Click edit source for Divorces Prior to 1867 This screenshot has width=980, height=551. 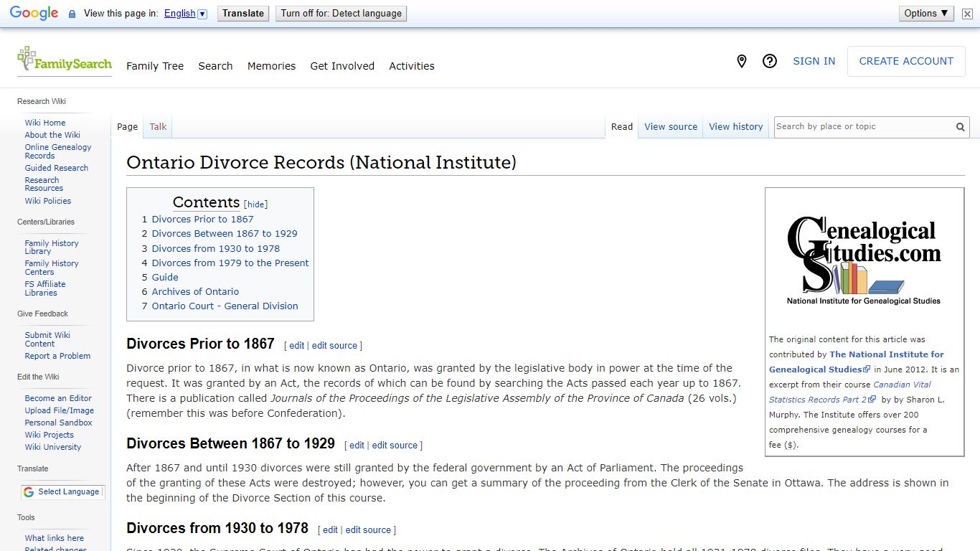tap(334, 346)
